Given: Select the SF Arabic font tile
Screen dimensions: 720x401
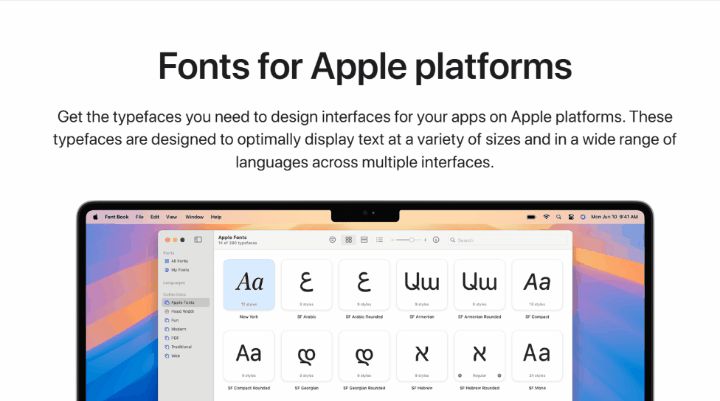Looking at the screenshot, I should coord(306,285).
